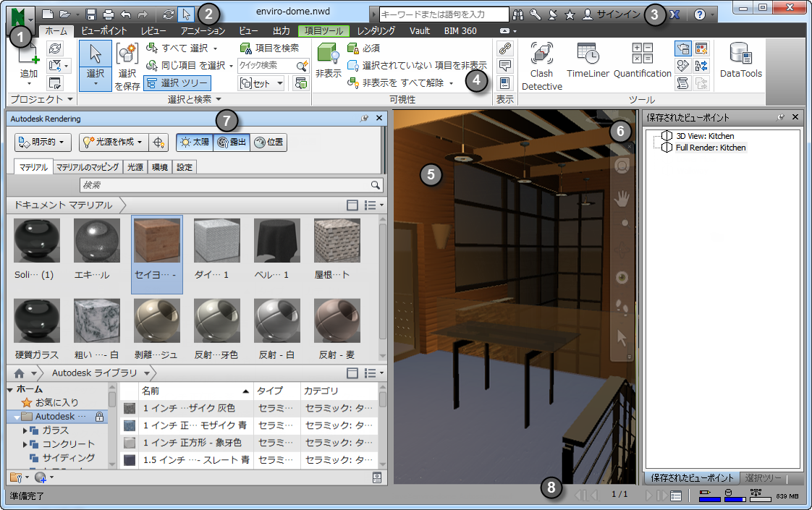Click the star favorites icon in title bar
Image resolution: width=812 pixels, height=510 pixels.
pos(570,14)
